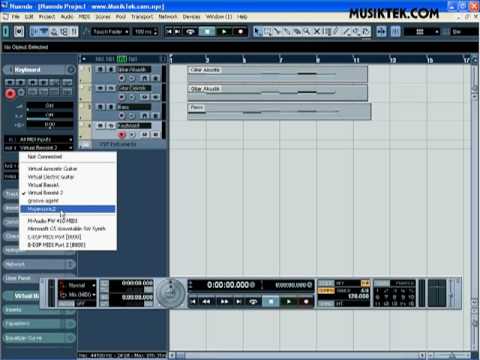This screenshot has height=360, width=480.
Task: Choose highlighted Hypersonic 2 output
Action: click(x=68, y=209)
